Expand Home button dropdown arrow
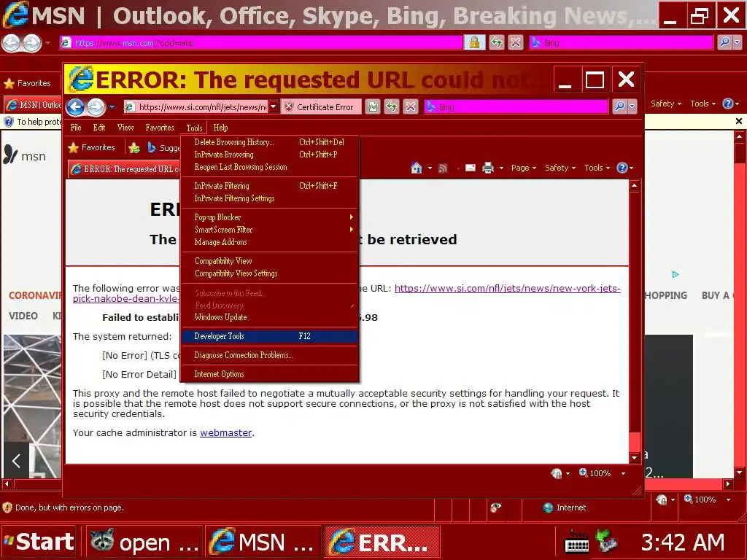The height and width of the screenshot is (560, 747). [x=430, y=168]
